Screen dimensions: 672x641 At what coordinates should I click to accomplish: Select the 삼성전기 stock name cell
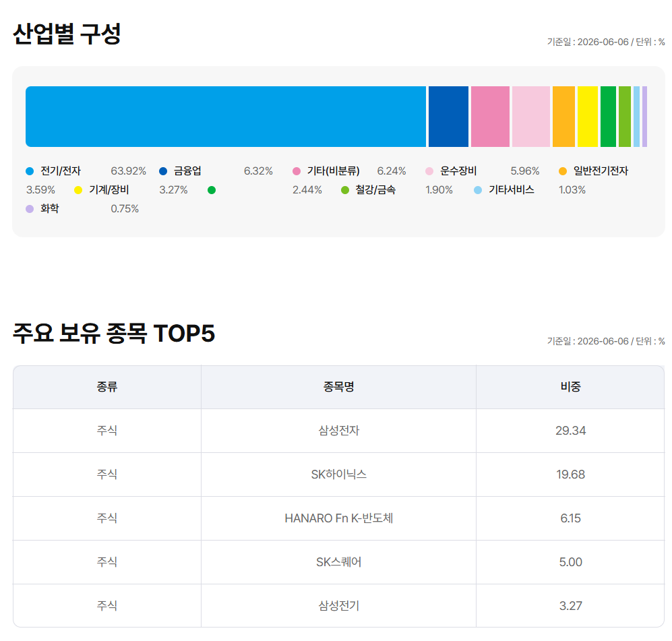[338, 605]
